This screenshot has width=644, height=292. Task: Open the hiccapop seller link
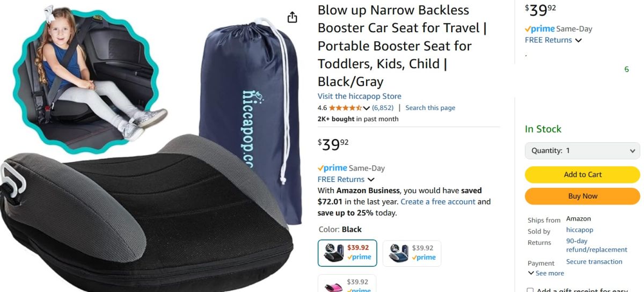click(x=580, y=230)
